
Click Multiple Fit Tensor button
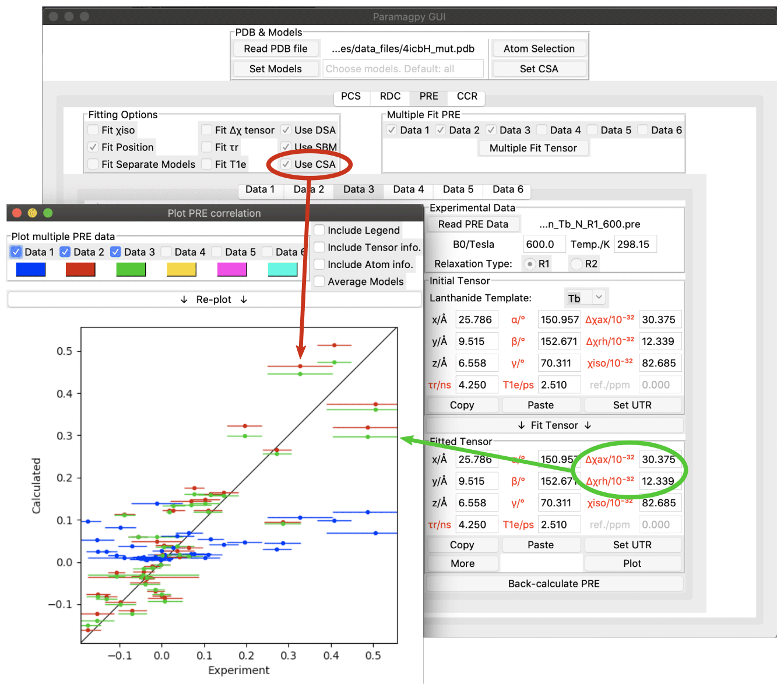533,148
